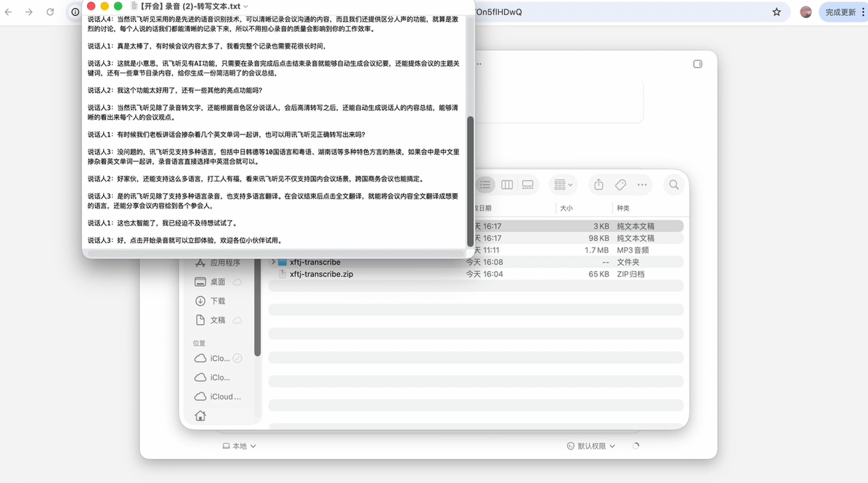Click the Finder search magnifier
Image resolution: width=868 pixels, height=483 pixels.
coord(673,184)
